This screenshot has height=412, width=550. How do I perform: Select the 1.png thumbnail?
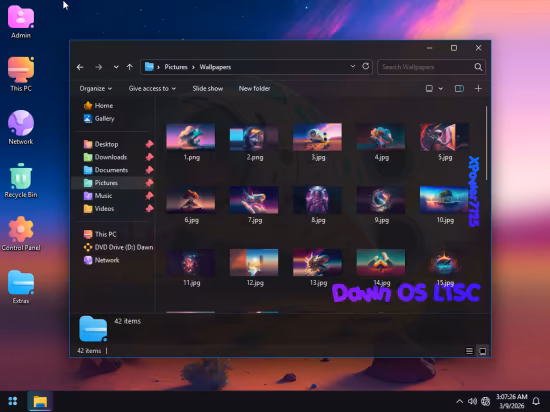pyautogui.click(x=190, y=137)
